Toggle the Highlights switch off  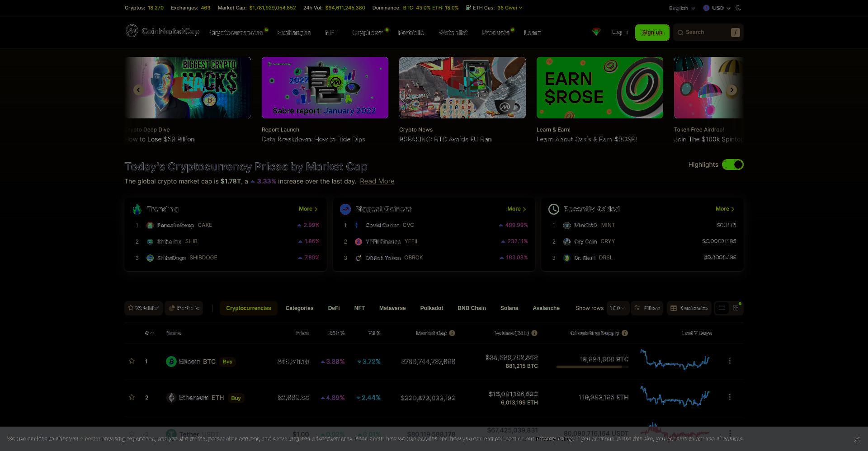(732, 164)
